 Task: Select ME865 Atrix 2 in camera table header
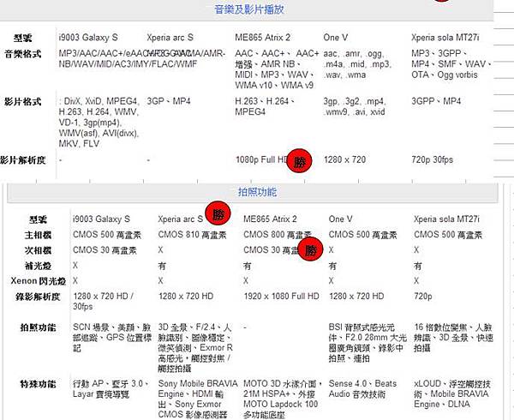coord(270,219)
